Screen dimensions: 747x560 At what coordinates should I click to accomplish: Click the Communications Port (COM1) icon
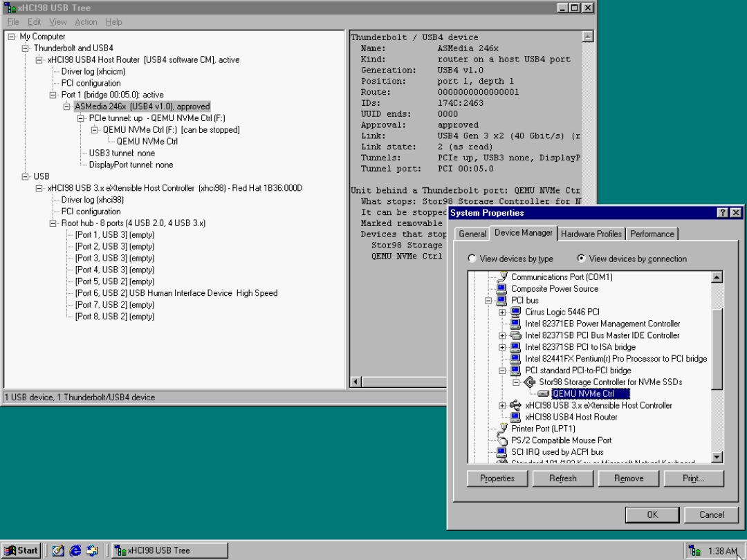pos(501,277)
